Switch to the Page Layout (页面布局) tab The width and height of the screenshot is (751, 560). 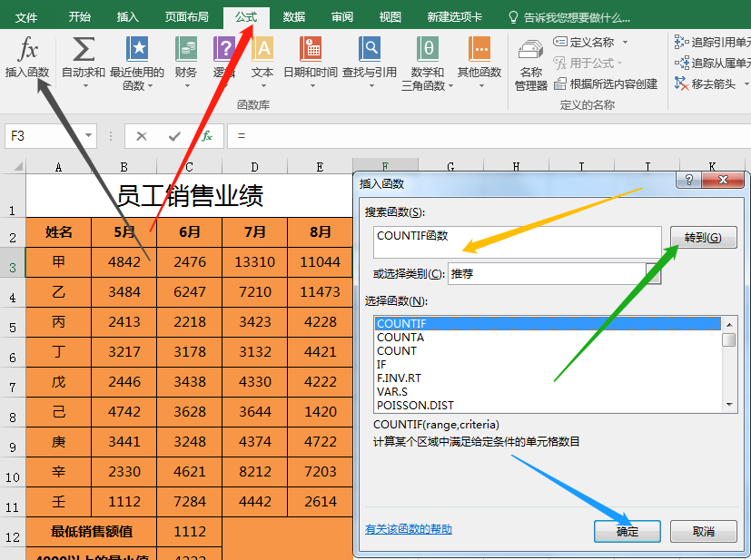(x=187, y=17)
